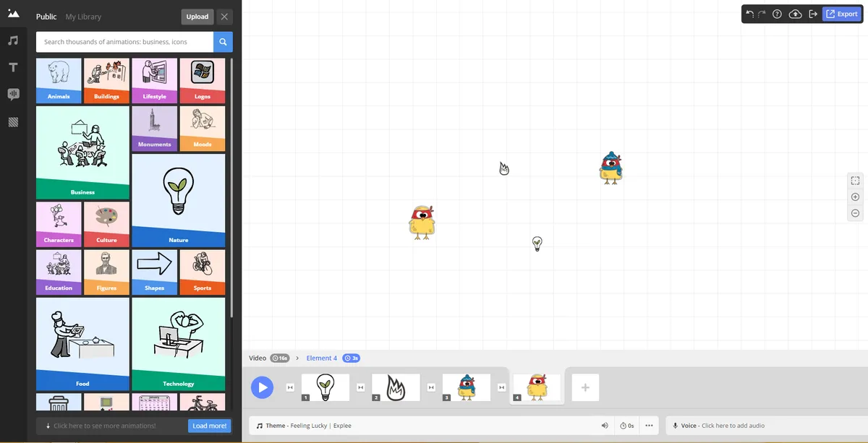This screenshot has width=868, height=443.
Task: Open the Nature category
Action: click(178, 200)
